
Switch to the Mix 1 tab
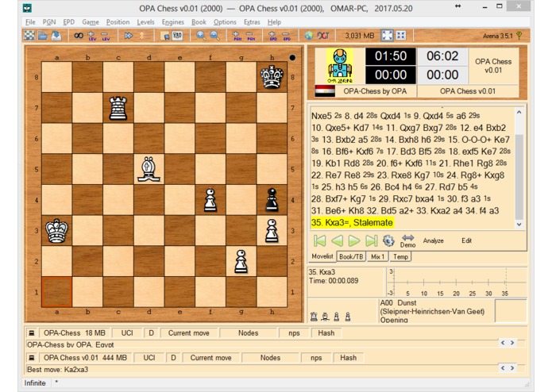378,256
